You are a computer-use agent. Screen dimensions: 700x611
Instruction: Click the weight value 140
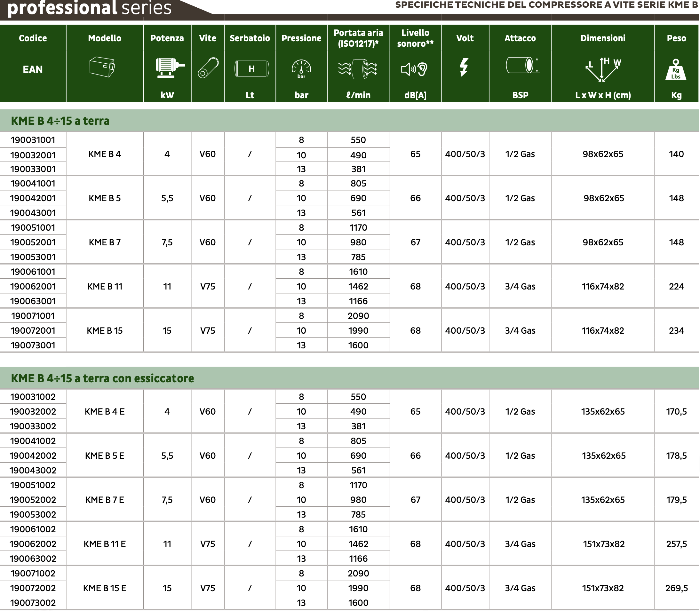pos(676,154)
